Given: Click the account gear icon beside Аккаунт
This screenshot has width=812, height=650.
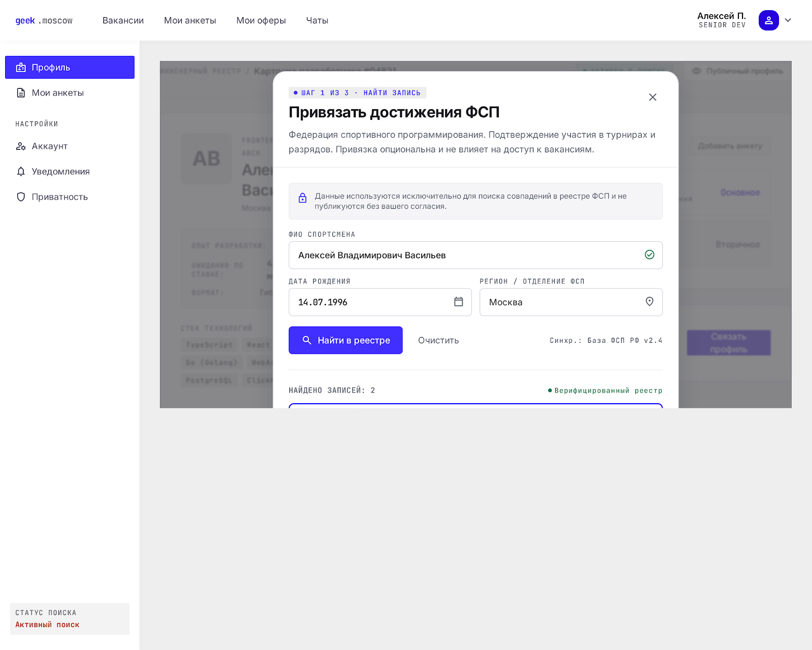Looking at the screenshot, I should pos(21,146).
